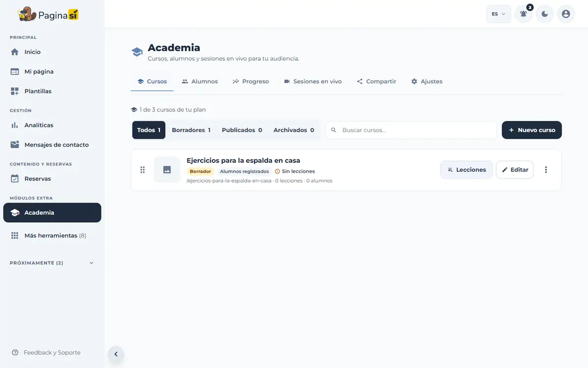Open Lecciones for the course
This screenshot has width=588, height=368.
tap(466, 170)
